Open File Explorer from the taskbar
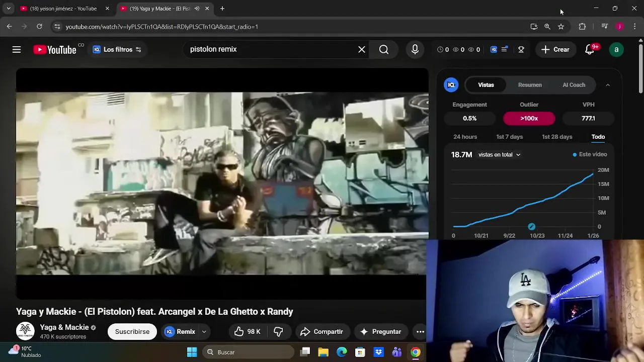Screen dimensions: 644x362 click(323, 352)
